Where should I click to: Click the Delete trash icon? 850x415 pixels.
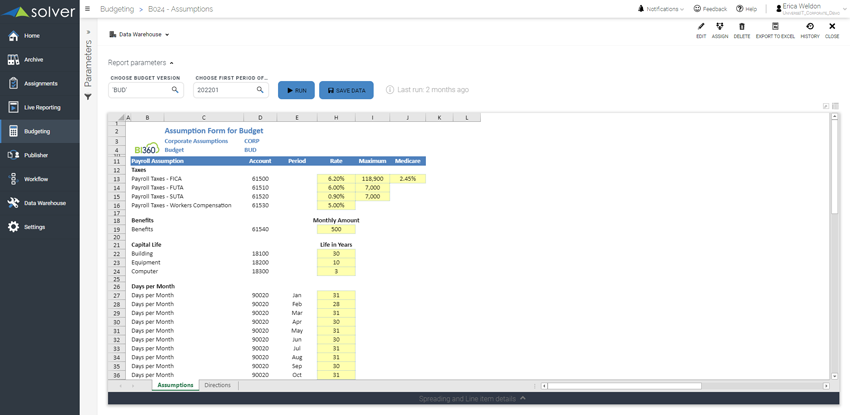[741, 27]
